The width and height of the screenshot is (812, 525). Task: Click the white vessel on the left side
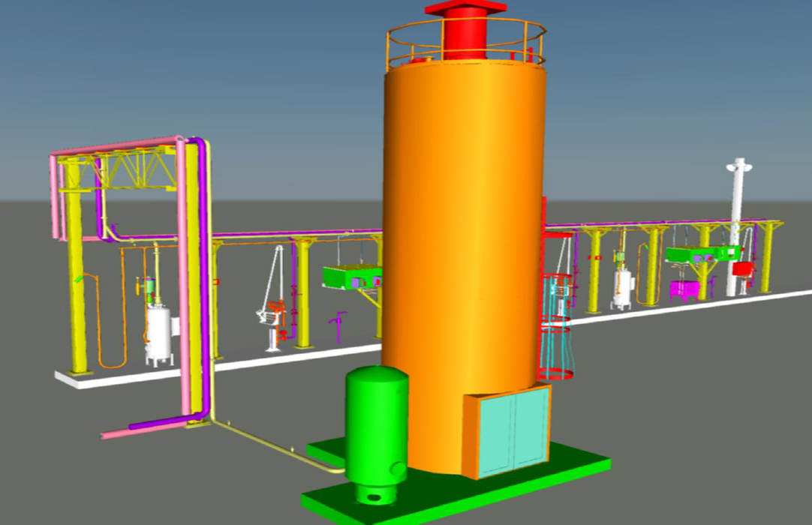coord(158,335)
